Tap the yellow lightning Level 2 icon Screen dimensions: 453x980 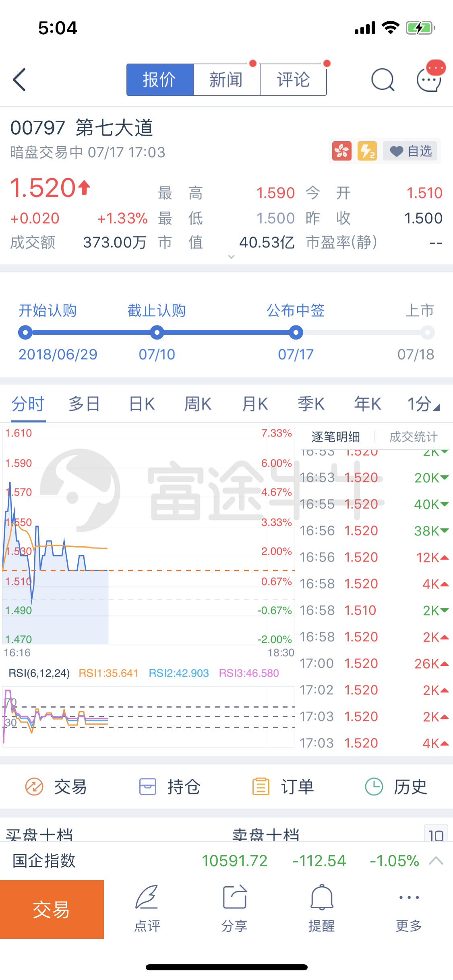pyautogui.click(x=367, y=151)
